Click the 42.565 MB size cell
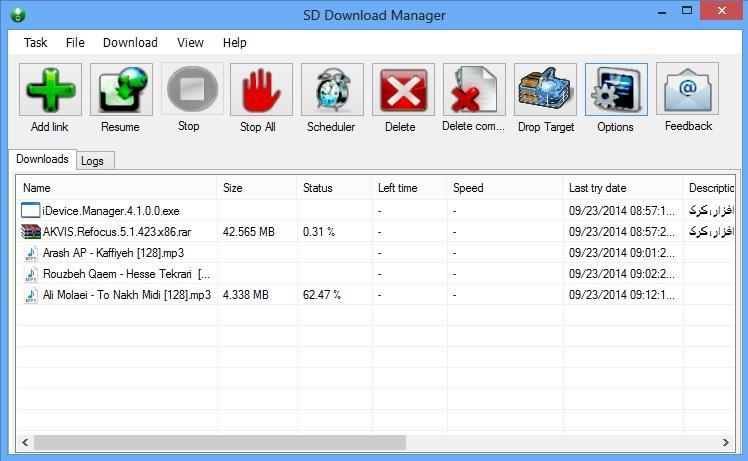Image resolution: width=748 pixels, height=461 pixels. tap(249, 232)
